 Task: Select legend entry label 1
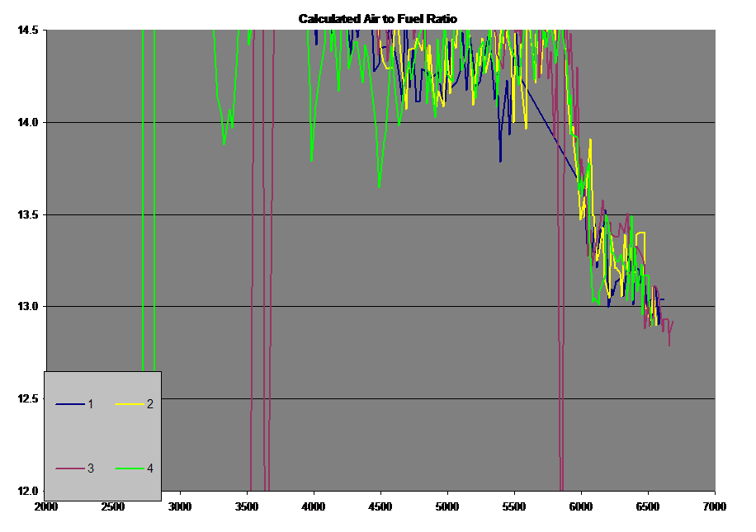[x=91, y=404]
